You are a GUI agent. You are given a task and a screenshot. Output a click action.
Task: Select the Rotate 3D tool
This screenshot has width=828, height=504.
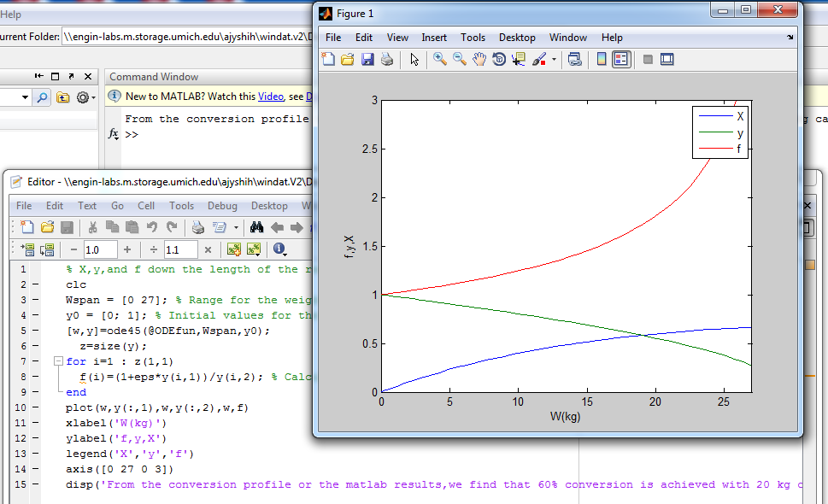[499, 59]
